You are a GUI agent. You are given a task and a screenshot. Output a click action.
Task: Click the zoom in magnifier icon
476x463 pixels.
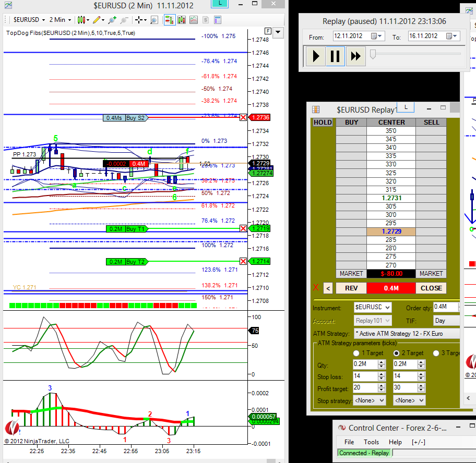tap(112, 20)
